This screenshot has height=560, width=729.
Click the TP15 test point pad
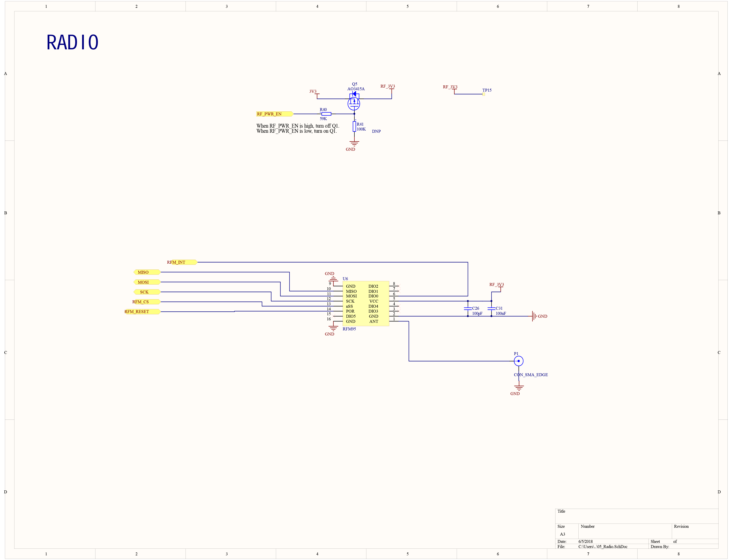click(483, 94)
